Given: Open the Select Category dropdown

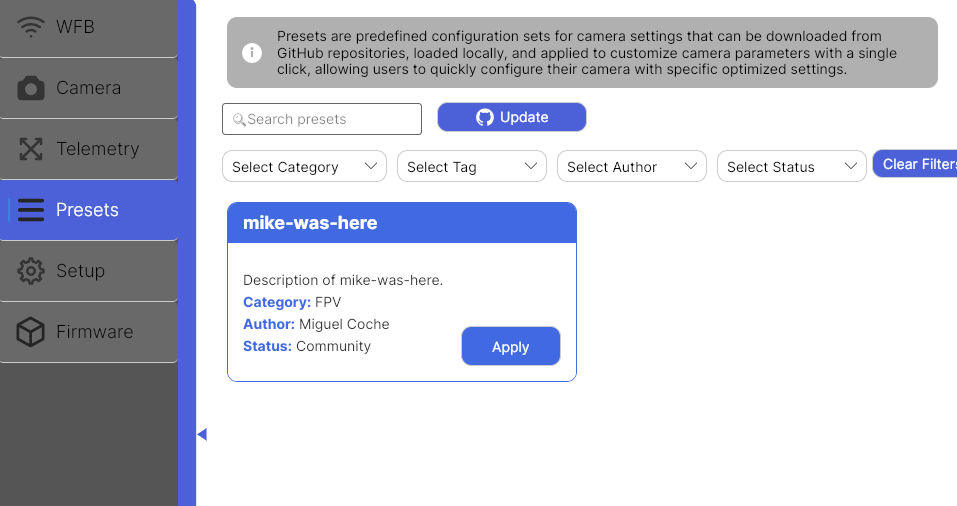Looking at the screenshot, I should (305, 166).
